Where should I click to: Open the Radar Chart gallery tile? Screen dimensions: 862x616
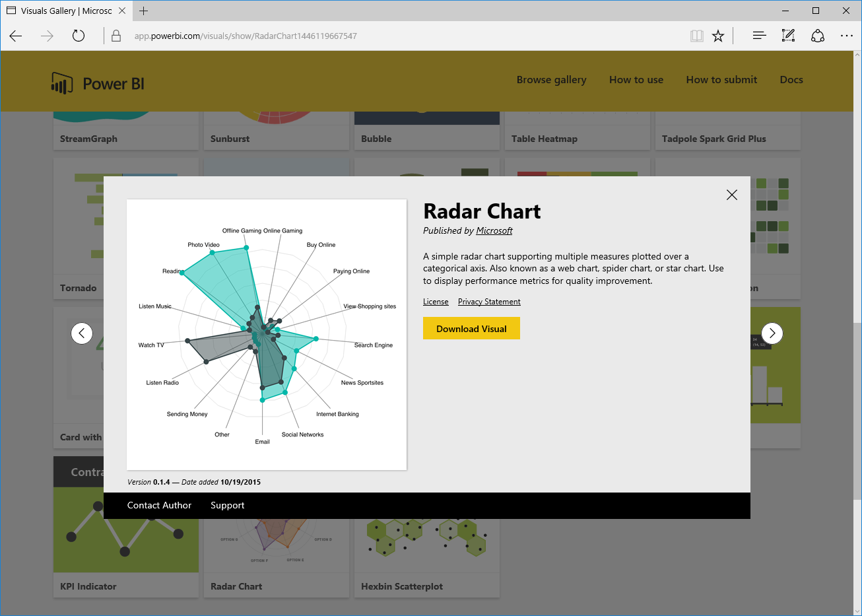coord(277,558)
